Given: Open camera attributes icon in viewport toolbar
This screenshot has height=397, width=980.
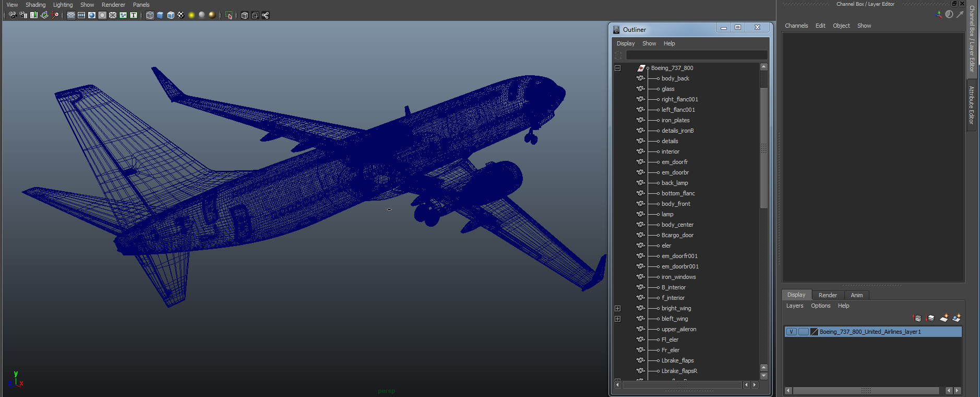Looking at the screenshot, I should (23, 15).
